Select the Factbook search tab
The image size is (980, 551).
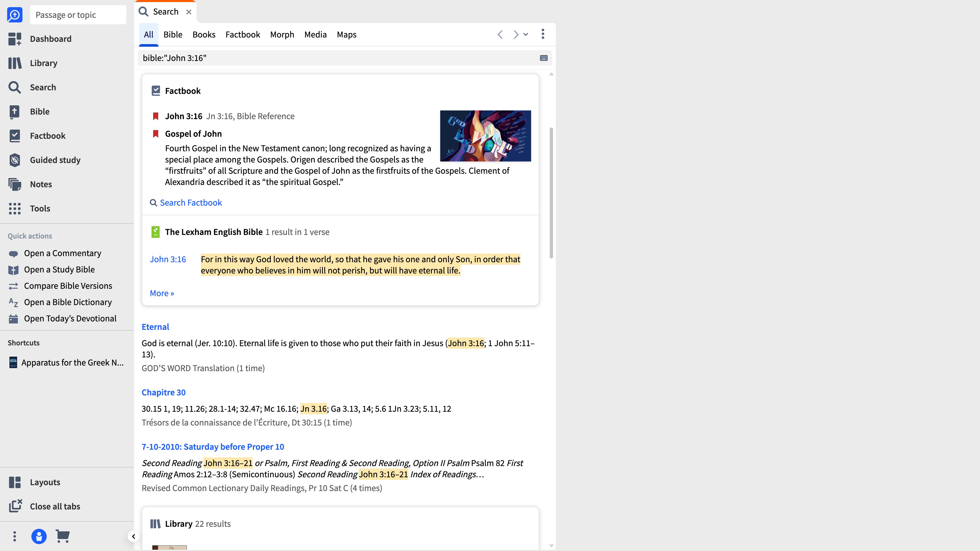pyautogui.click(x=243, y=35)
